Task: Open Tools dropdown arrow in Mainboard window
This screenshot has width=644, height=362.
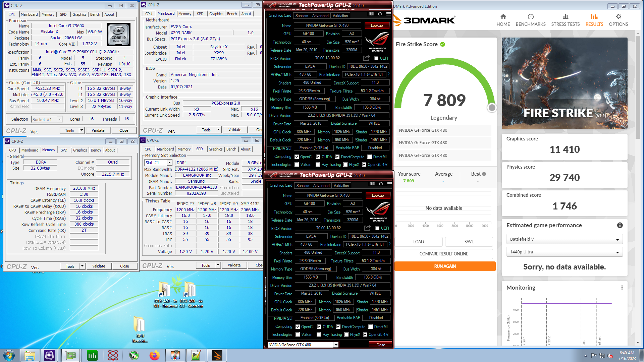Action: [x=218, y=130]
